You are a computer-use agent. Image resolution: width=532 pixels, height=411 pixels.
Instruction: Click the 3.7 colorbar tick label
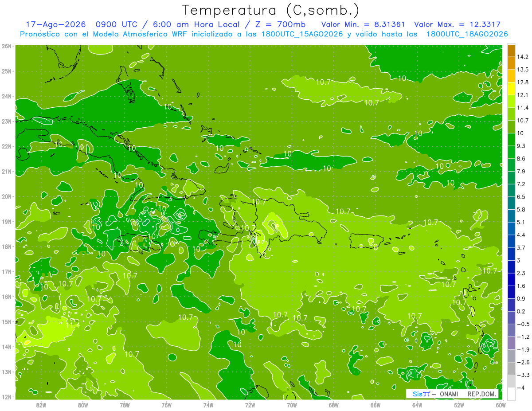pos(521,247)
